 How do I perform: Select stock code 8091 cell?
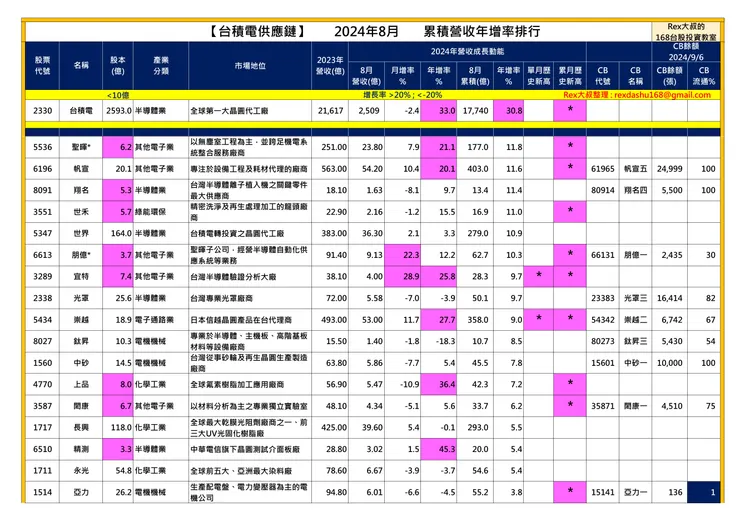coord(42,190)
